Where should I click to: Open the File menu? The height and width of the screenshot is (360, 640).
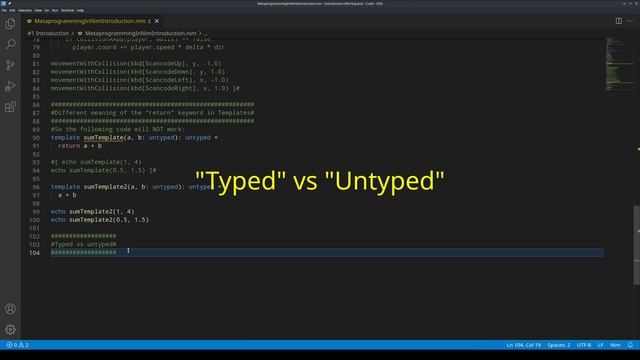click(4, 10)
